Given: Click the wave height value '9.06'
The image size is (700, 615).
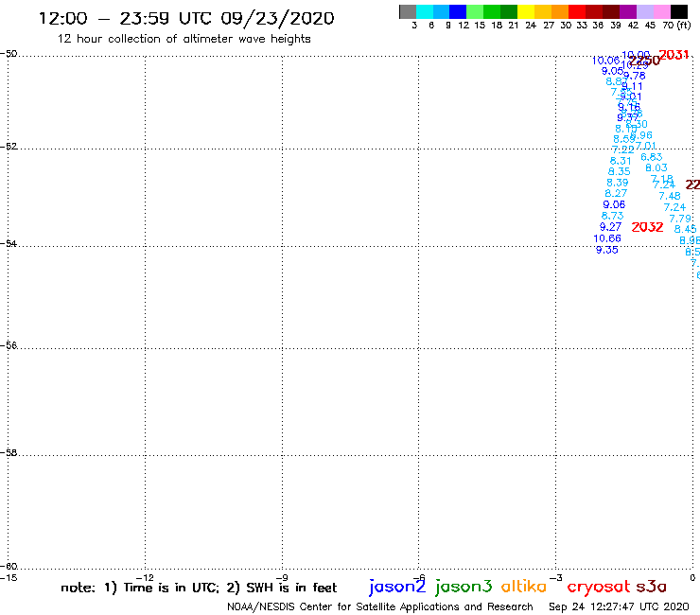Looking at the screenshot, I should (614, 204).
